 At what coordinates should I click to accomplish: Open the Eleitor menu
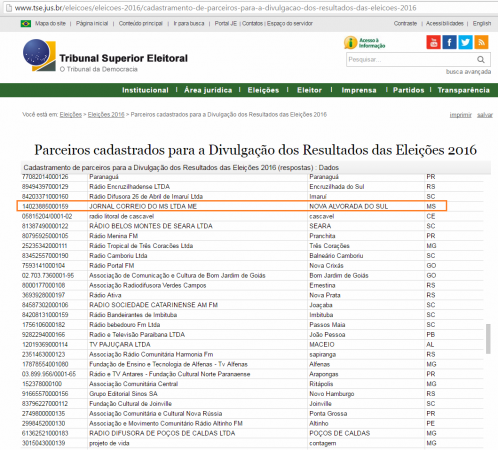pos(309,90)
